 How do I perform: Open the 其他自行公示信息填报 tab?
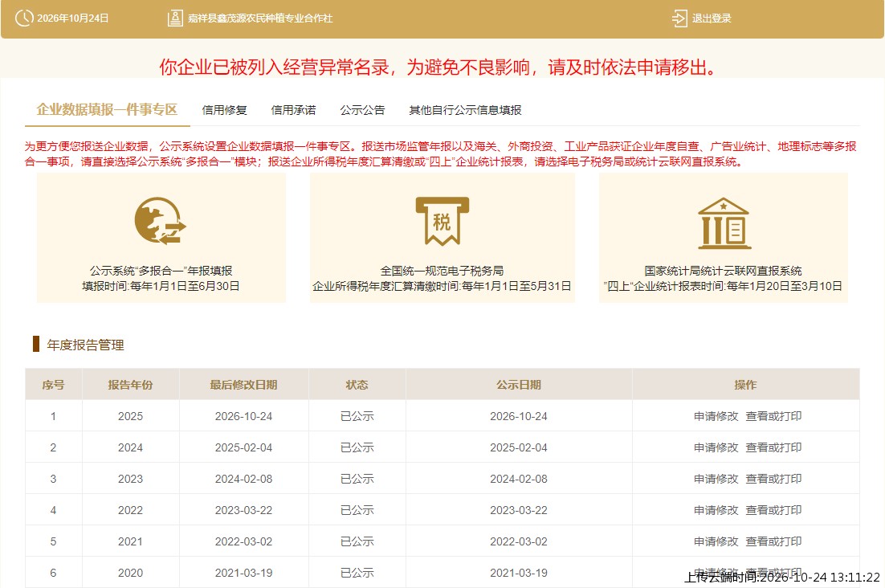pos(465,110)
